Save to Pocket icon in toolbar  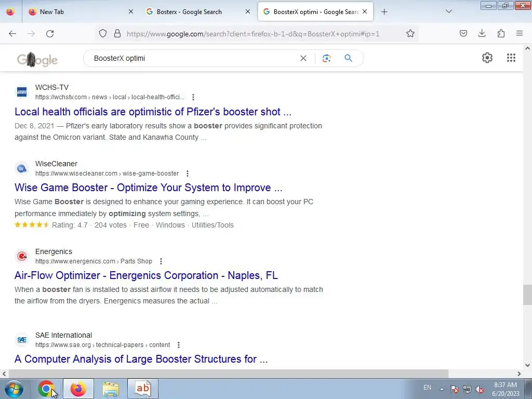[463, 33]
